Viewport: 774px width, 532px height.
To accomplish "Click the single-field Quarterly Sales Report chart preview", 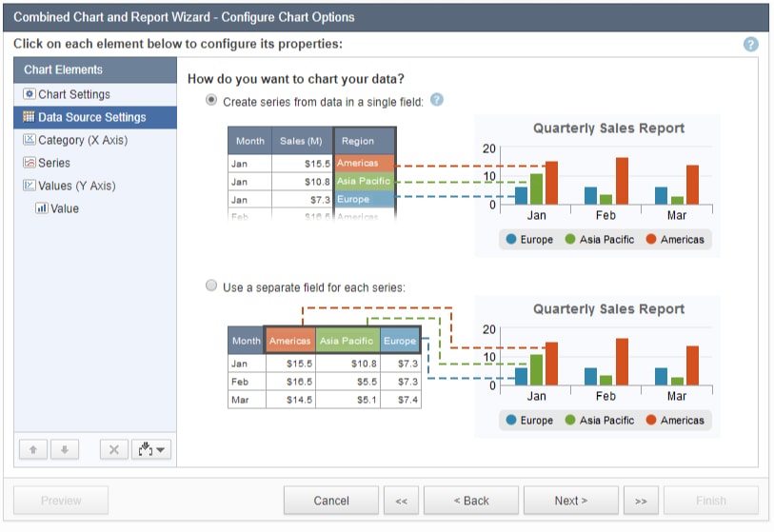I will tap(607, 184).
